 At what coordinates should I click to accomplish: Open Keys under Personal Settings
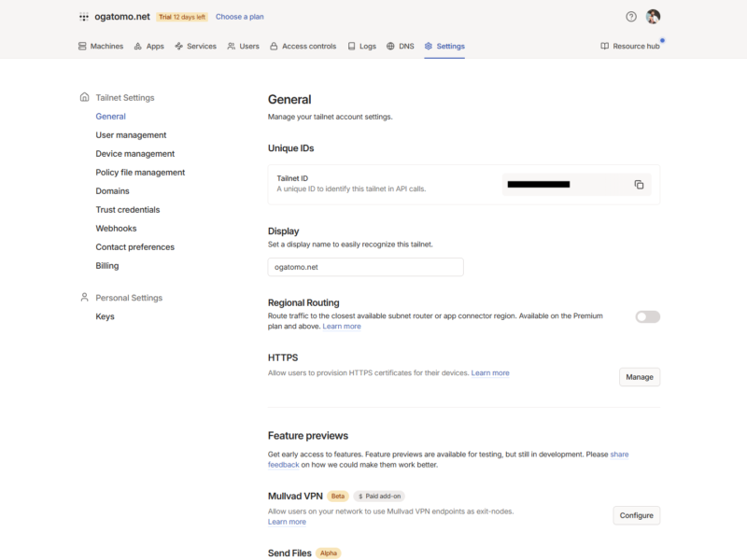[x=105, y=316]
